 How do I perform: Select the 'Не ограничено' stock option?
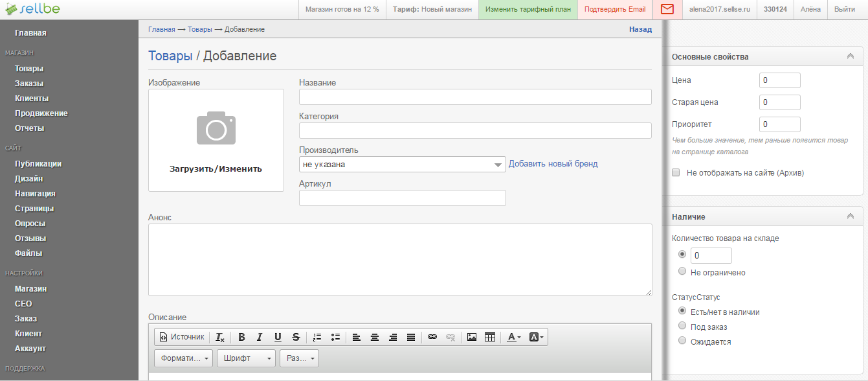tap(682, 272)
